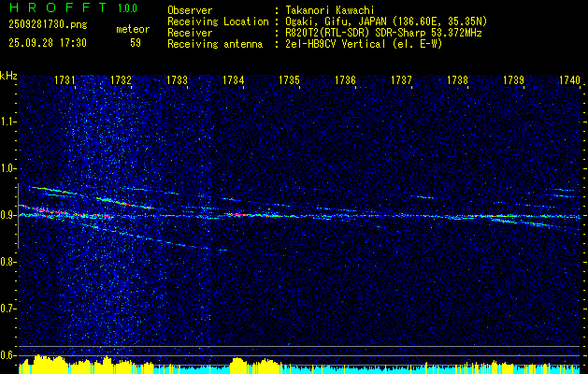
Task: Click the 1.1 kHz axis label
Action: pos(7,122)
